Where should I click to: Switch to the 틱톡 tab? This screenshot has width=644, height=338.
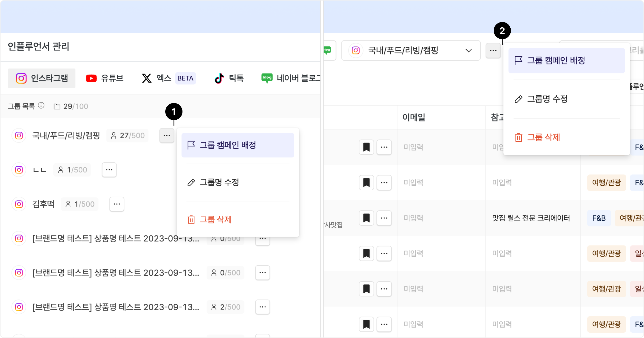tap(229, 78)
